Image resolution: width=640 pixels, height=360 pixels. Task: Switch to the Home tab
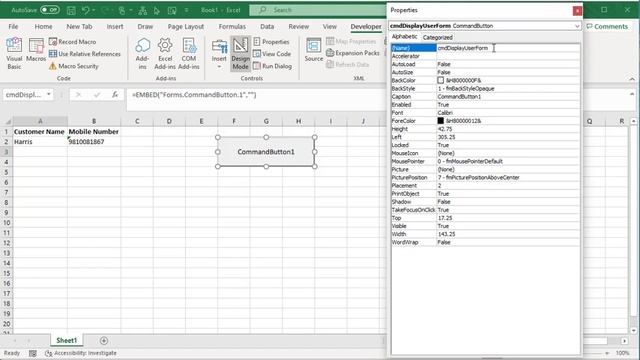(x=43, y=27)
